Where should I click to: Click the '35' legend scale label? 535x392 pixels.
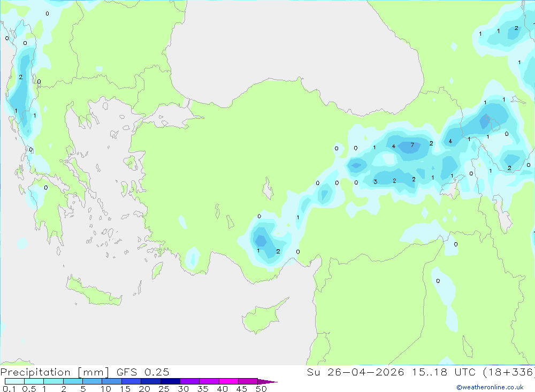coord(203,389)
